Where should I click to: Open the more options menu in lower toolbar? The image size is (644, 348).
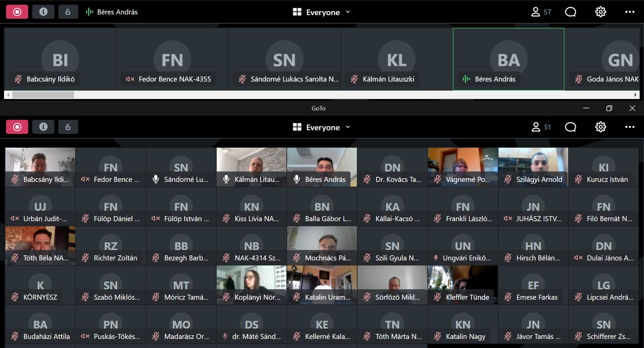click(x=630, y=127)
